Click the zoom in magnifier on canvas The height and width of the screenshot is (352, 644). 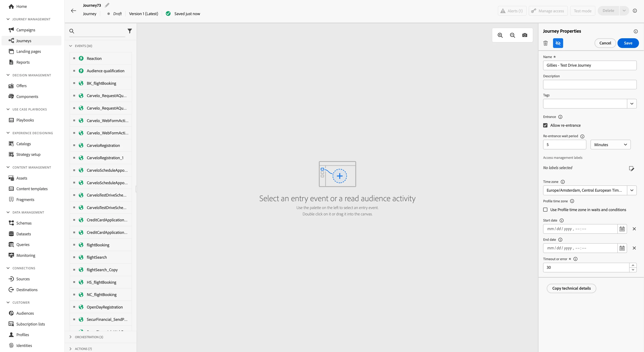[x=500, y=35]
